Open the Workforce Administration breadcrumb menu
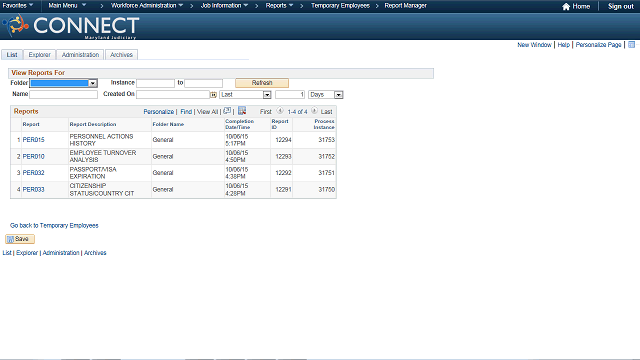The height and width of the screenshot is (360, 640). point(147,6)
